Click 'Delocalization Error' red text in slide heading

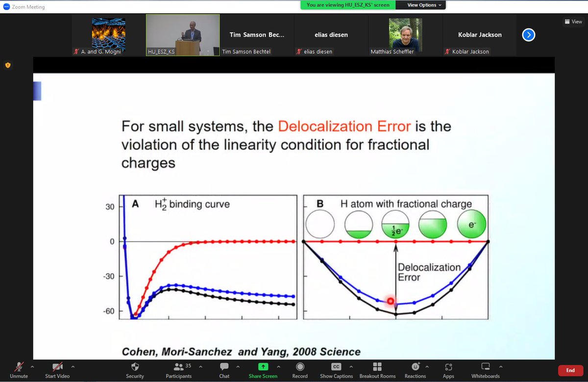pos(344,126)
